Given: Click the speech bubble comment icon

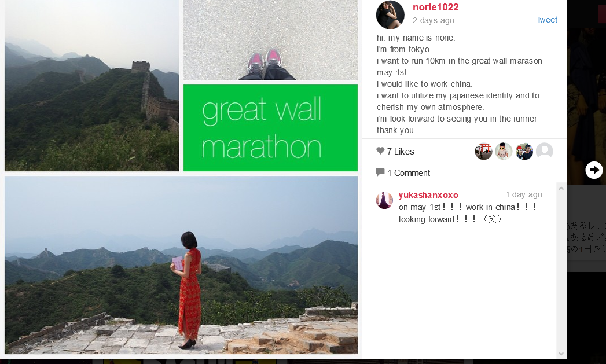Looking at the screenshot, I should [x=380, y=172].
